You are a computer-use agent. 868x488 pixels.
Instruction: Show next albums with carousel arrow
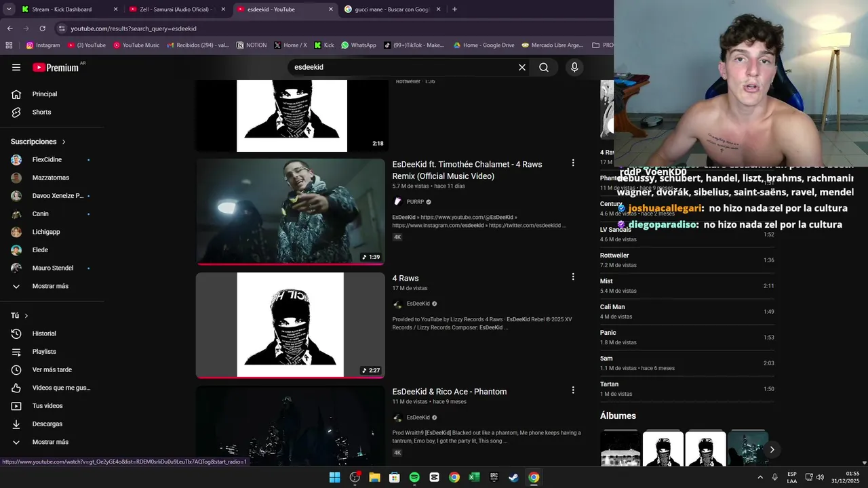[x=772, y=449]
